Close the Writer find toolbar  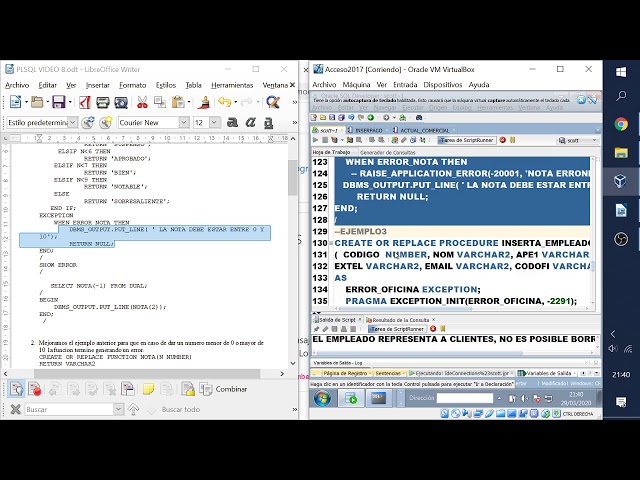click(x=16, y=409)
